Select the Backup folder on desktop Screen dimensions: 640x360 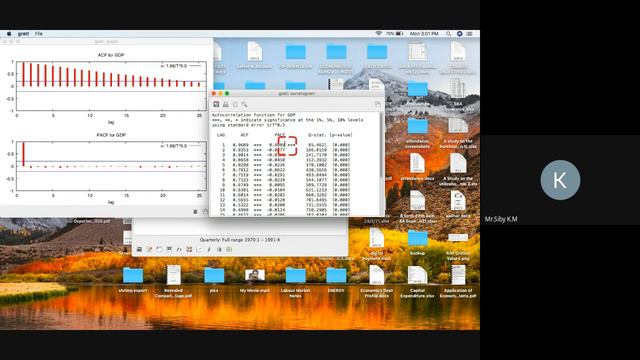[x=417, y=238]
